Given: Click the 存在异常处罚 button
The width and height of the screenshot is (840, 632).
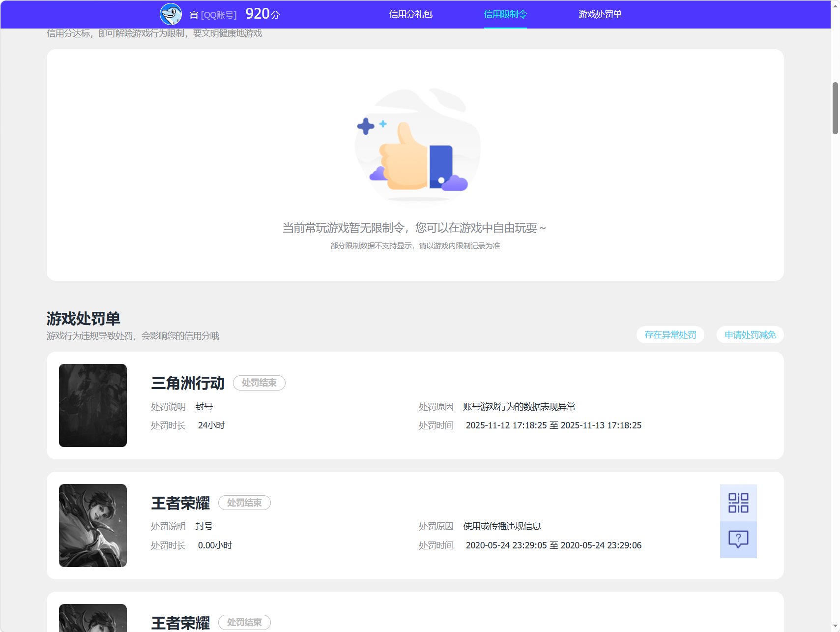Looking at the screenshot, I should click(x=670, y=335).
